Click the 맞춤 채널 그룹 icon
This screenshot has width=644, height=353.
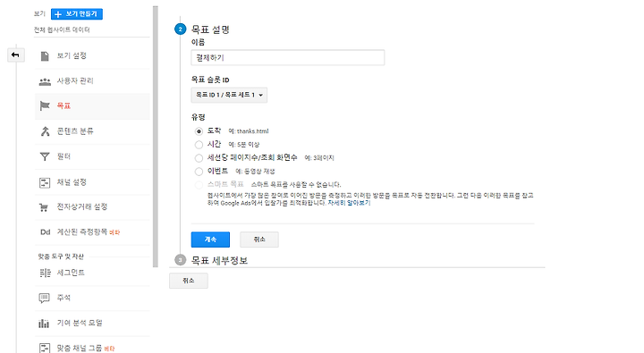(45, 348)
